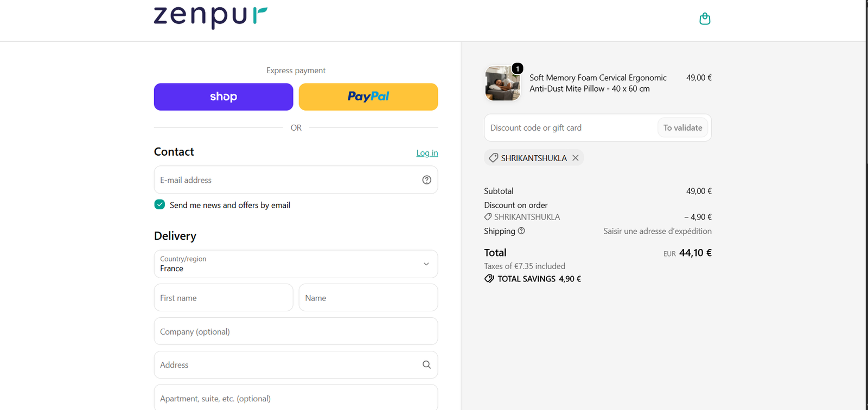Pay with Shop express button

(x=224, y=97)
